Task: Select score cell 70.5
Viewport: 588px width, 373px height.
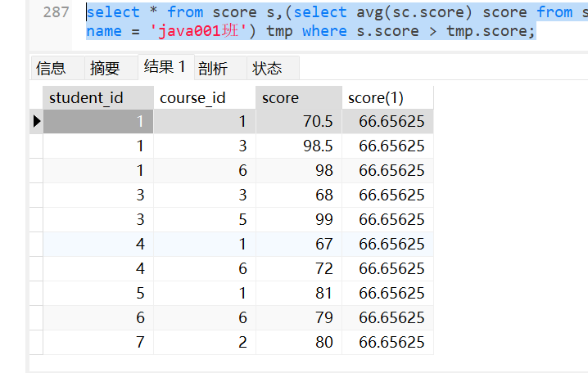Action: [299, 121]
